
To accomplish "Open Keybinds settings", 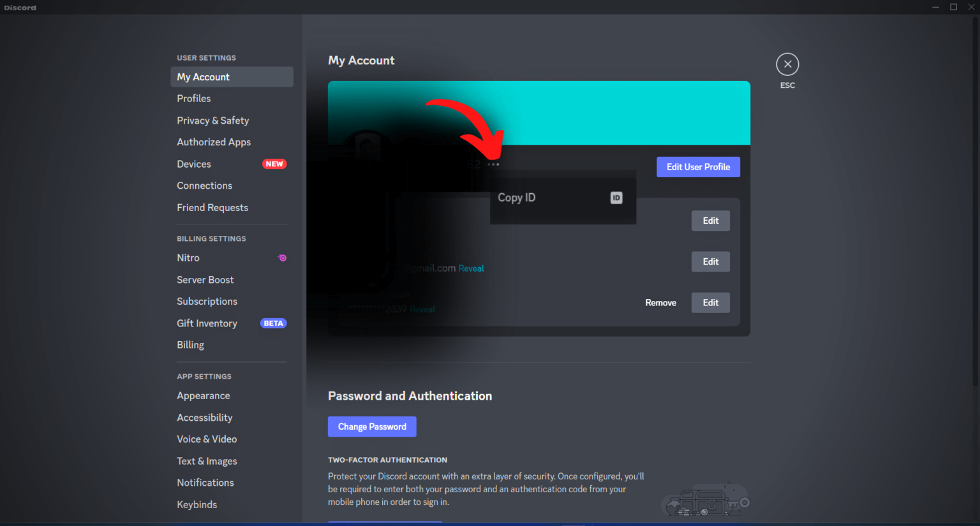I will 197,504.
